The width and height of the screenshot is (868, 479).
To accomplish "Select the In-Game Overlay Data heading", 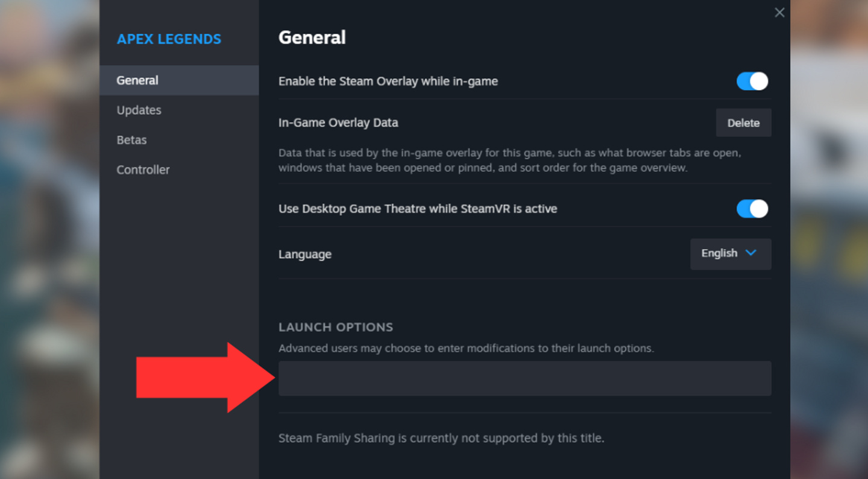I will [x=338, y=122].
